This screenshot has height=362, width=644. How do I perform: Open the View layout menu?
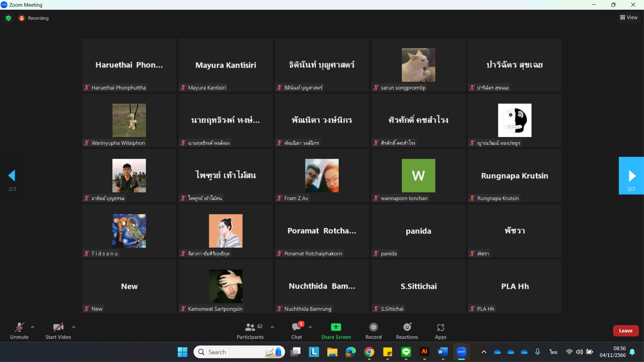click(629, 18)
